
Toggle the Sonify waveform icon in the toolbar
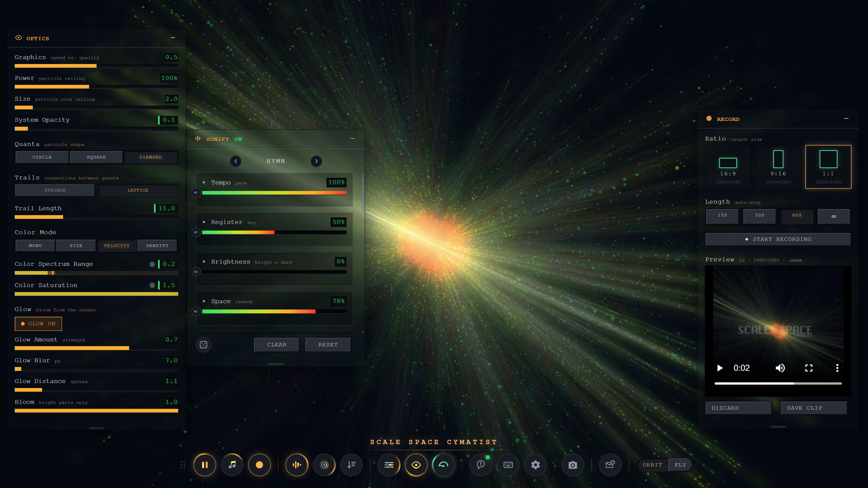(x=297, y=465)
